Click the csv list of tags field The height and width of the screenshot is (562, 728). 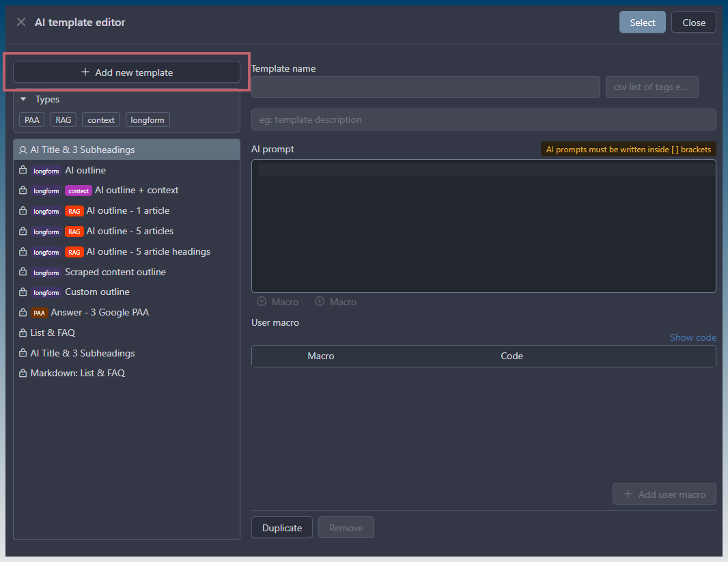(652, 87)
